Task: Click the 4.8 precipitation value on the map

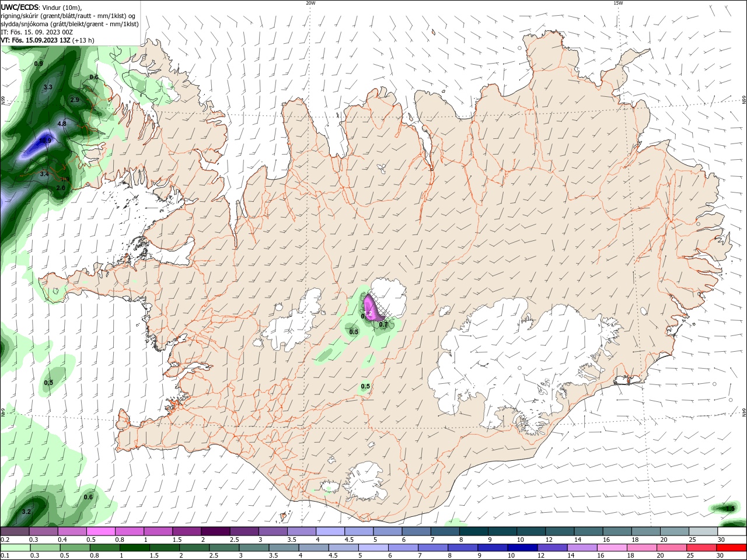Action: click(62, 124)
